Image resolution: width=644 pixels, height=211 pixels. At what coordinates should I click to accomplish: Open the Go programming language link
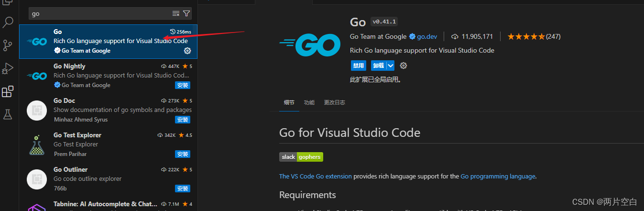[498, 176]
